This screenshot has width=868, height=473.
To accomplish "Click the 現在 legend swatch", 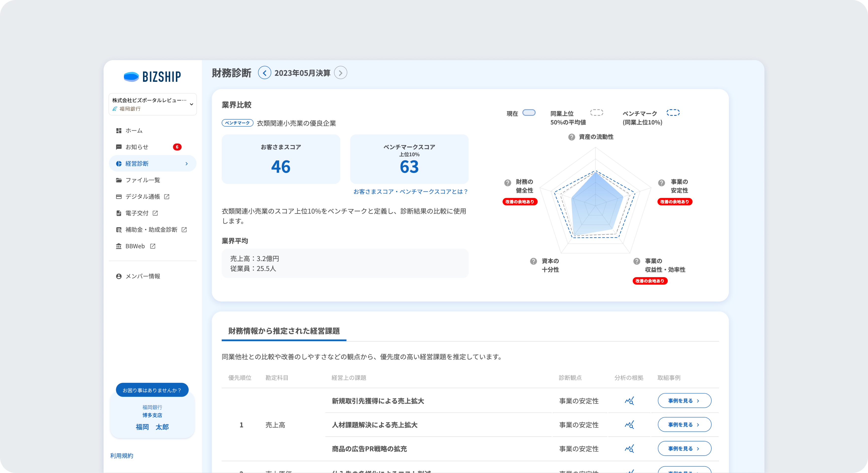I will coord(529,112).
